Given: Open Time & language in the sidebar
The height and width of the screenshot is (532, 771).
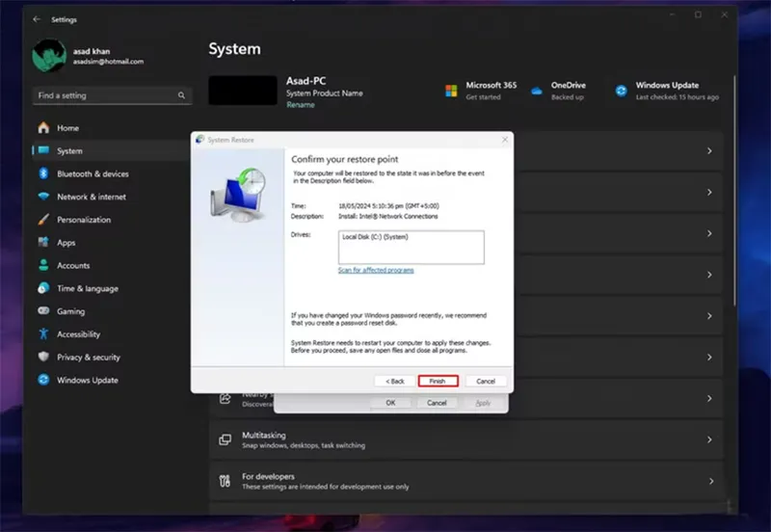Looking at the screenshot, I should pos(112,288).
